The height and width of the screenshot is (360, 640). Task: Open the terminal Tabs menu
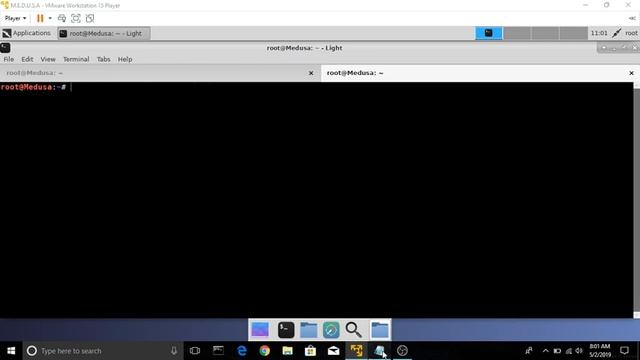coord(103,59)
